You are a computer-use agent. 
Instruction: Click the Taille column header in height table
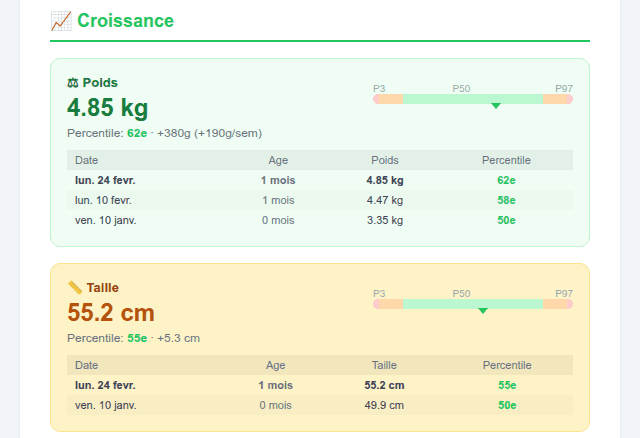click(384, 365)
